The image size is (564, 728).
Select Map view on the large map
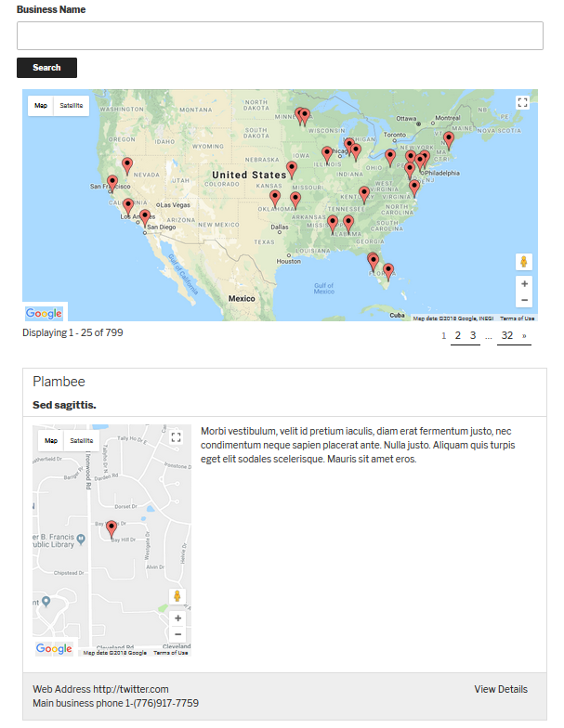pos(41,106)
